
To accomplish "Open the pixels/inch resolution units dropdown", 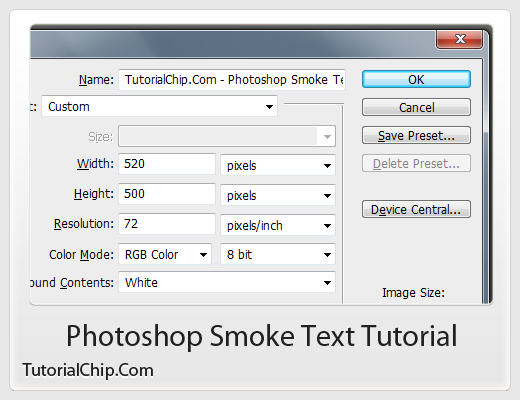I will [278, 225].
